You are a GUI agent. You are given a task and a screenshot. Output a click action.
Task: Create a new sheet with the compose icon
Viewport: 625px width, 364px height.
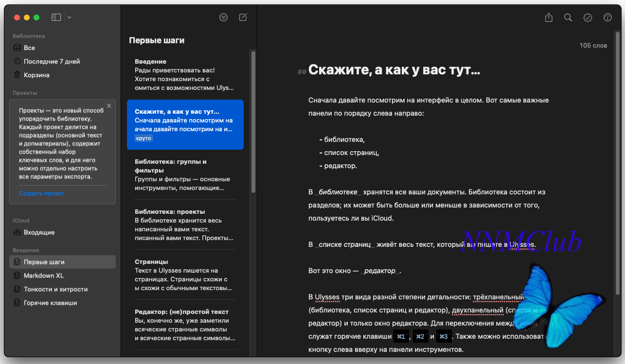coord(243,17)
